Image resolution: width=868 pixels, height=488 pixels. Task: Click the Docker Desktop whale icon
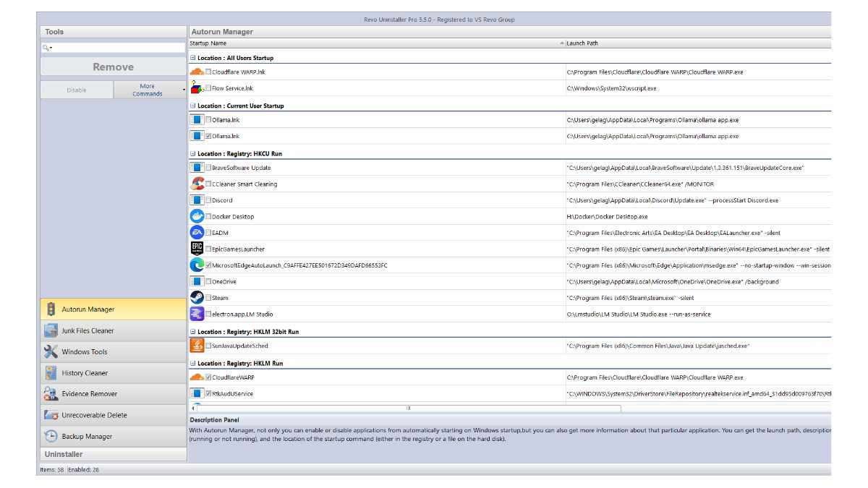tap(197, 216)
